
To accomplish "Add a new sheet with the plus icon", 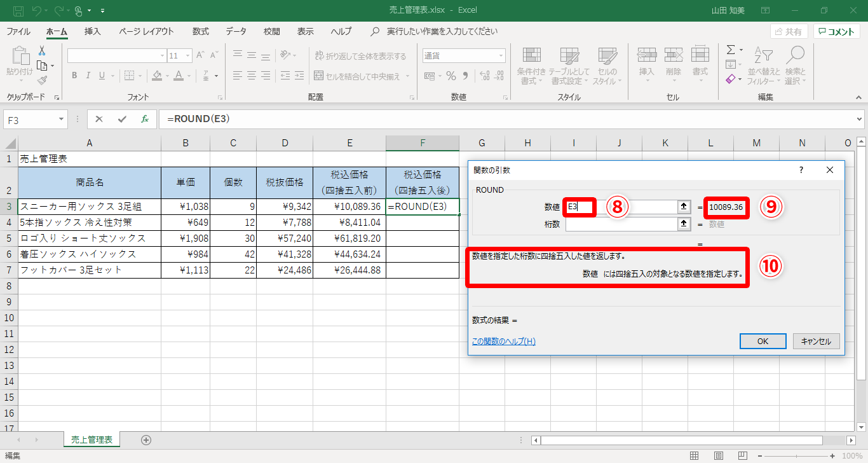I will (146, 439).
